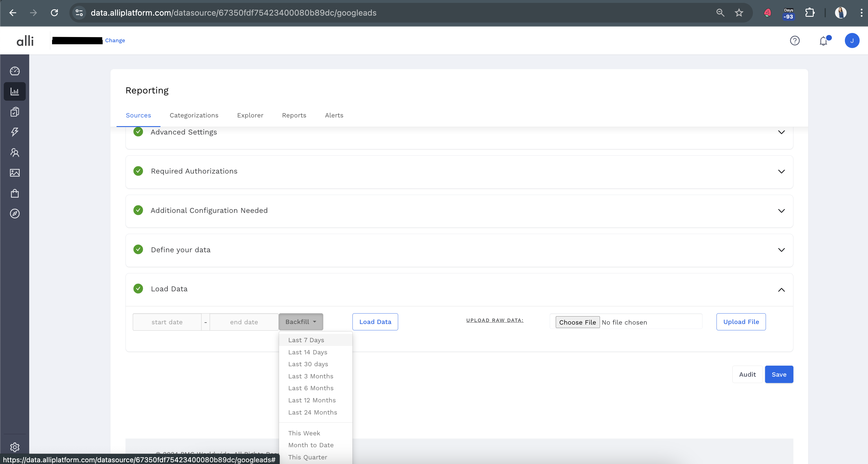Image resolution: width=868 pixels, height=464 pixels.
Task: Click the Backfill dropdown button
Action: pos(301,322)
